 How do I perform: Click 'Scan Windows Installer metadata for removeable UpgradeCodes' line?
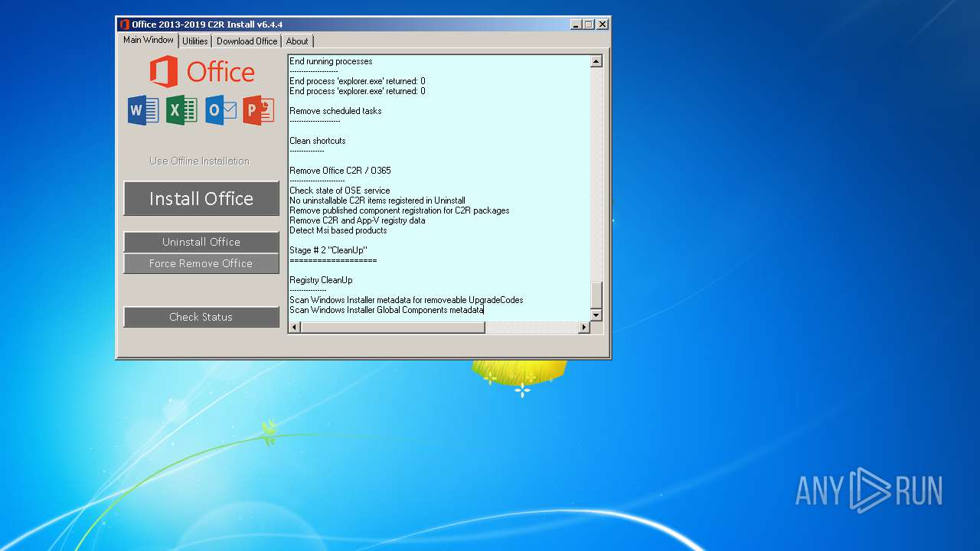[x=407, y=300]
